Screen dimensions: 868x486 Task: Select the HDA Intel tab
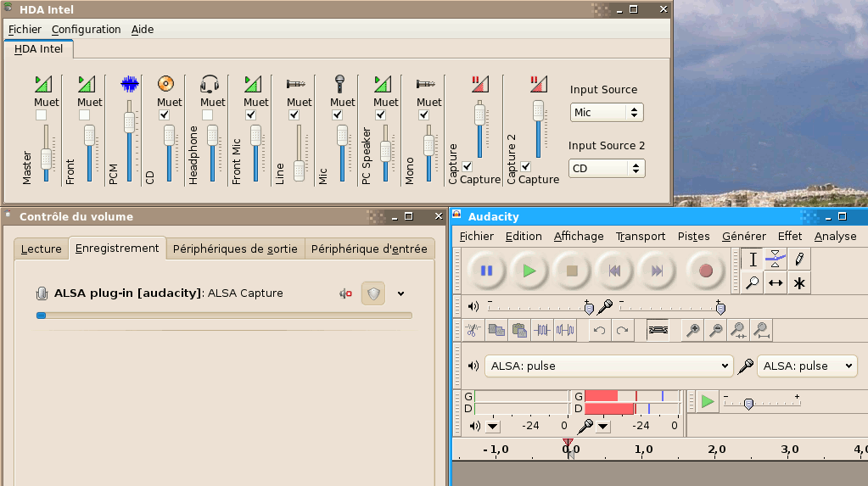coord(39,48)
